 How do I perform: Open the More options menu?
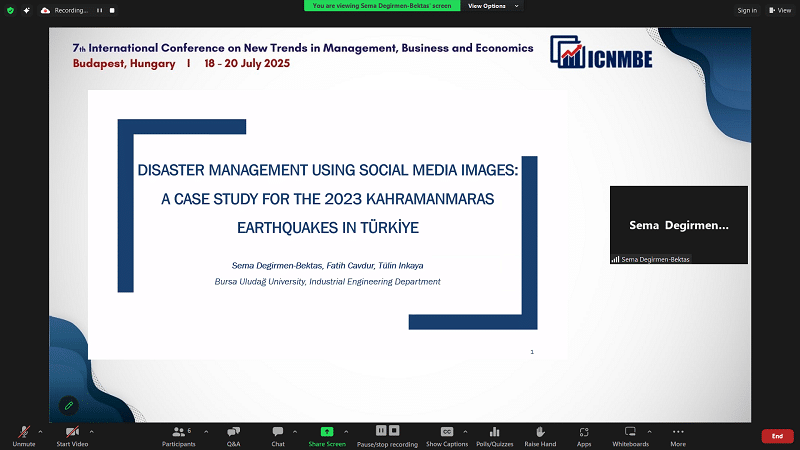pyautogui.click(x=678, y=432)
